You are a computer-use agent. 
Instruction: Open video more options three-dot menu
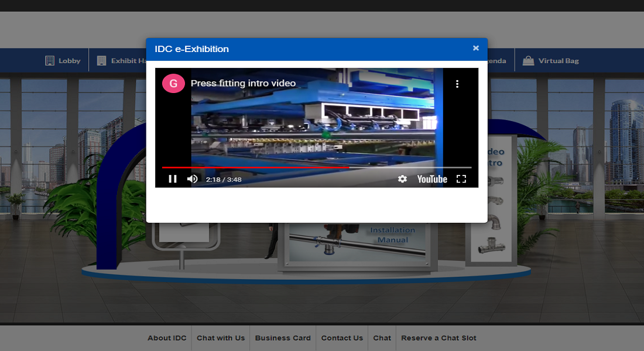[457, 84]
